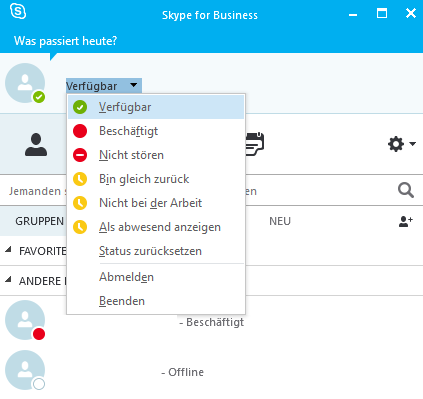Image resolution: width=423 pixels, height=399 pixels.
Task: Open the Contacts person icon tab
Action: (x=36, y=144)
